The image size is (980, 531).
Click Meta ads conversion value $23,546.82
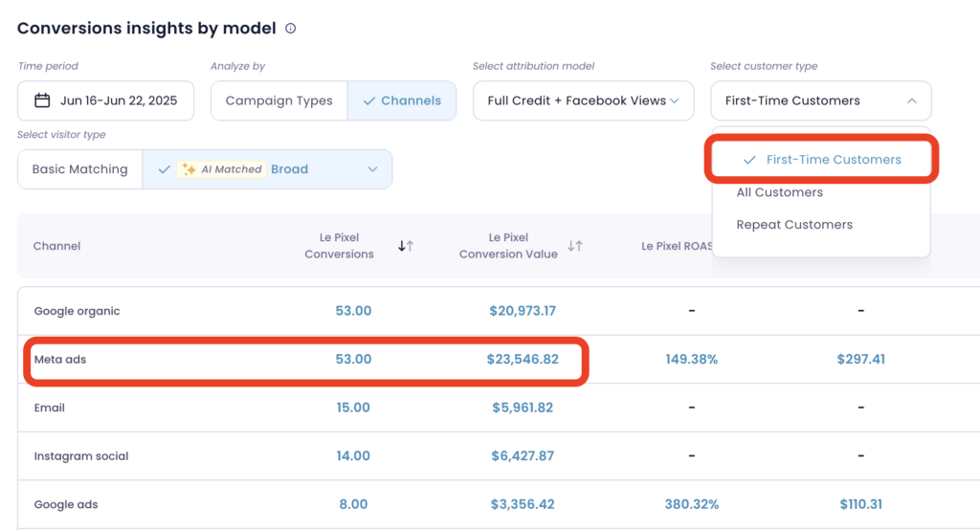coord(522,360)
